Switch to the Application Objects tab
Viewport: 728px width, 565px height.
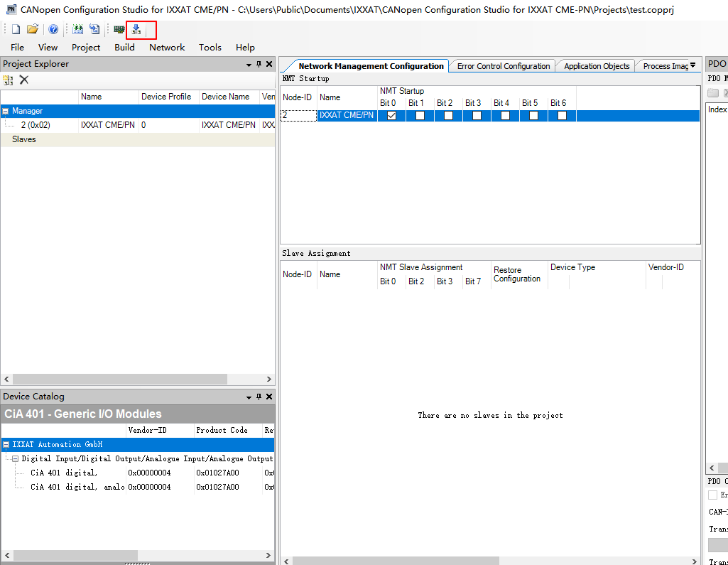point(597,66)
